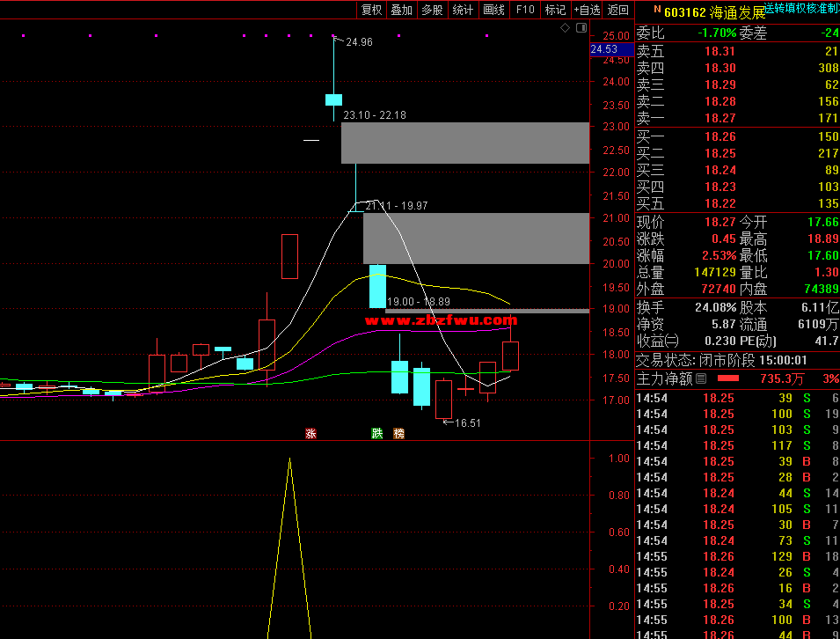The height and width of the screenshot is (639, 840).
Task: Click the 换手 value 24.08%
Action: point(715,307)
